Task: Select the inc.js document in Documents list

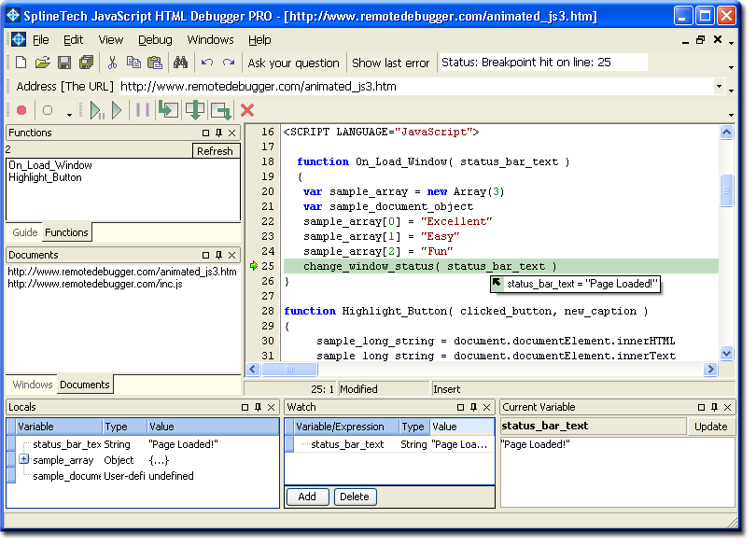Action: click(x=95, y=284)
